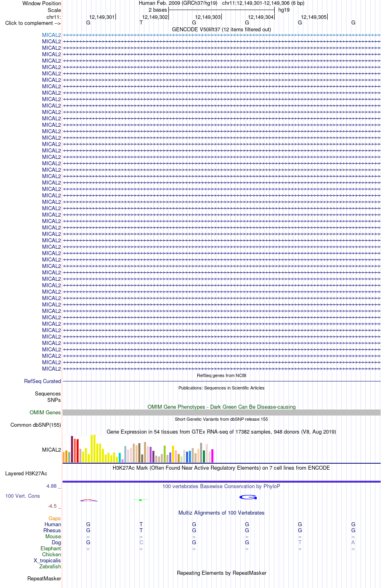
Task: Open GTEx Gene Expression in 54 tissues title
Action: point(221,432)
